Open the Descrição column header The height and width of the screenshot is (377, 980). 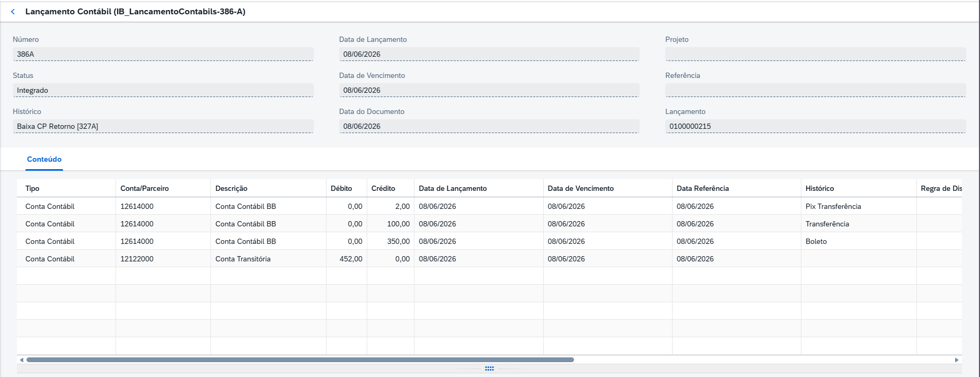pos(268,188)
